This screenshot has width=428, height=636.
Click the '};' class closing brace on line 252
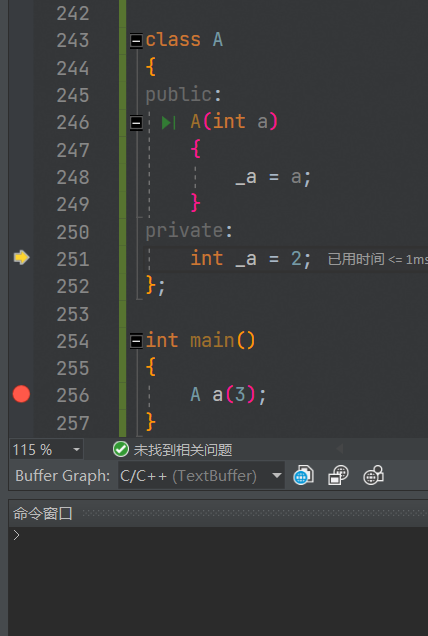[155, 286]
